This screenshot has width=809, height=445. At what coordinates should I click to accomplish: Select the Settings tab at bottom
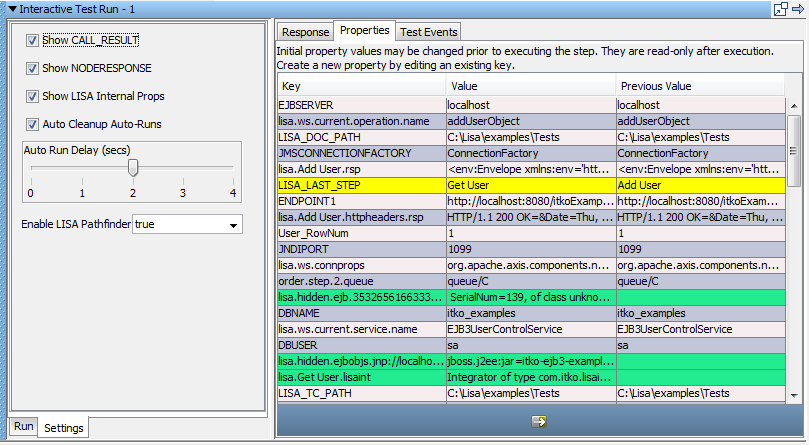pos(63,428)
